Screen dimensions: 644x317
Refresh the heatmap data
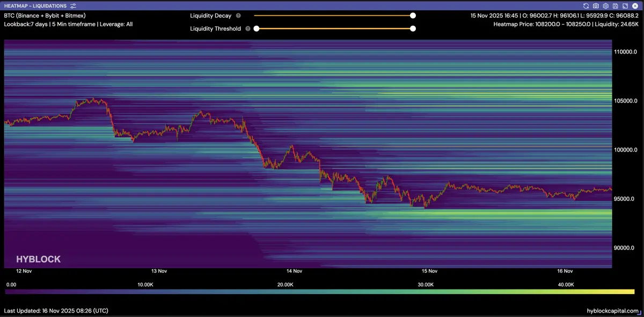click(587, 6)
